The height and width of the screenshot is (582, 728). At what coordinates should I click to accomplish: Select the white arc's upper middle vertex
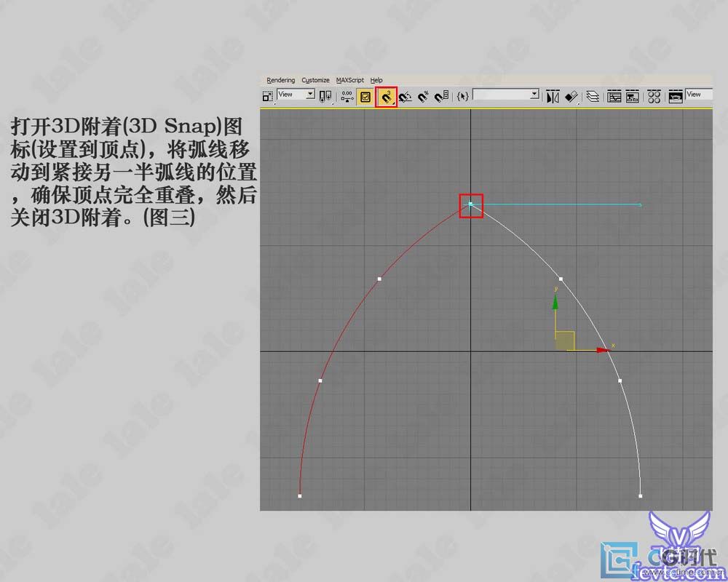[x=561, y=279]
